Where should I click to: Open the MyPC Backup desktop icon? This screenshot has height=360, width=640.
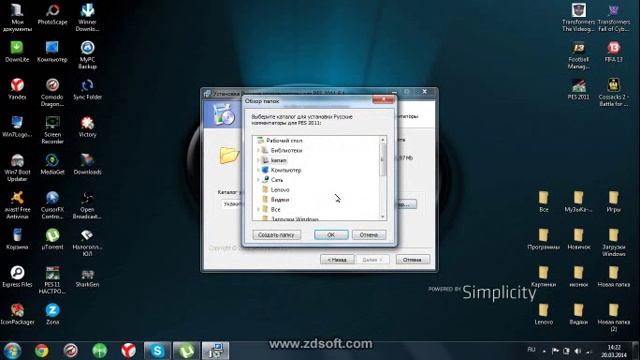click(x=87, y=55)
